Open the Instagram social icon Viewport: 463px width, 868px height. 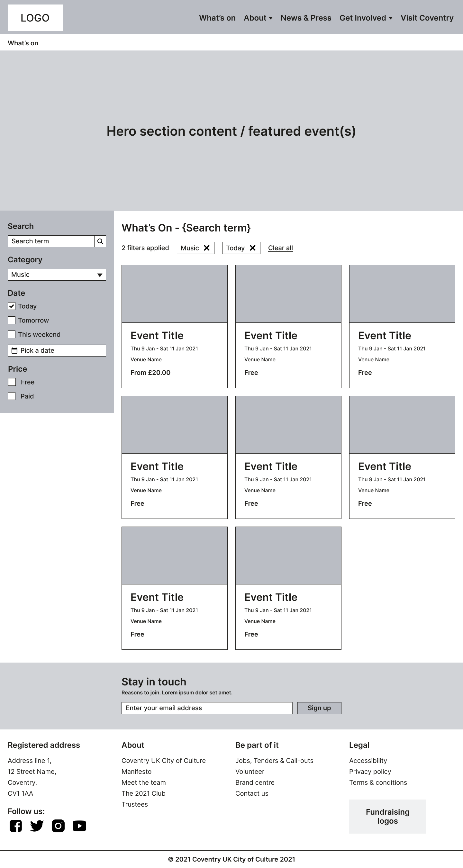[x=58, y=826]
